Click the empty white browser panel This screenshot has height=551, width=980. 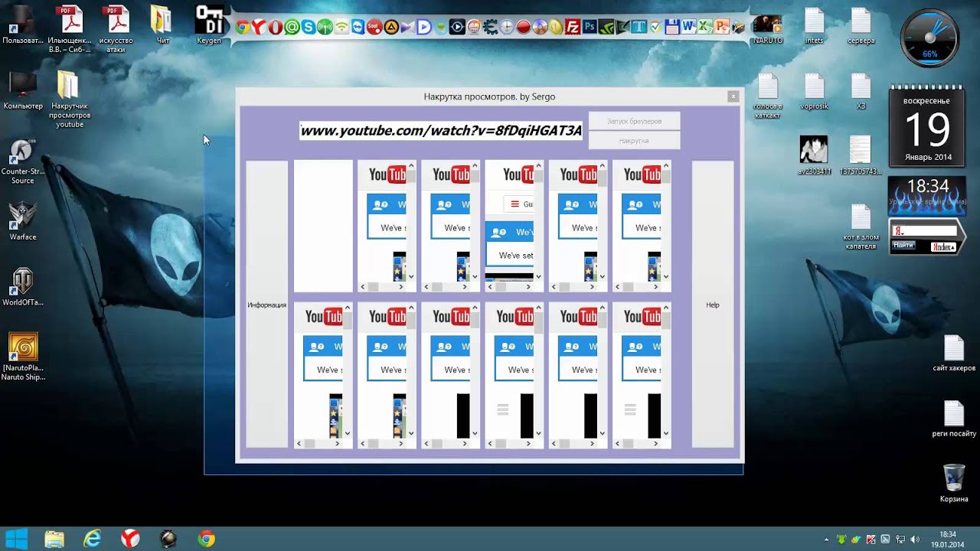pyautogui.click(x=323, y=226)
